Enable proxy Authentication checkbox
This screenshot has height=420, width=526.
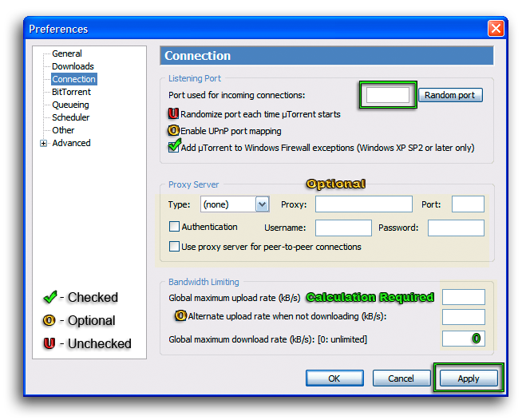point(174,227)
